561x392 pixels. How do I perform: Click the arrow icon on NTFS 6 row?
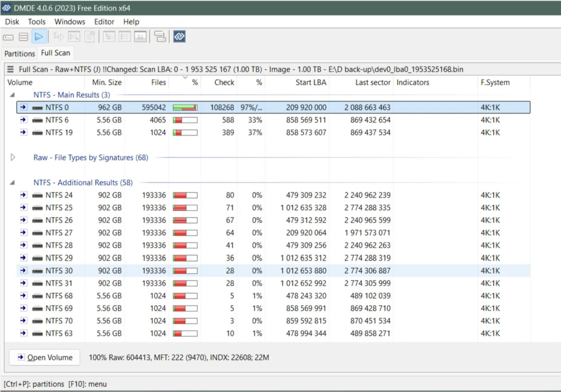coord(24,119)
